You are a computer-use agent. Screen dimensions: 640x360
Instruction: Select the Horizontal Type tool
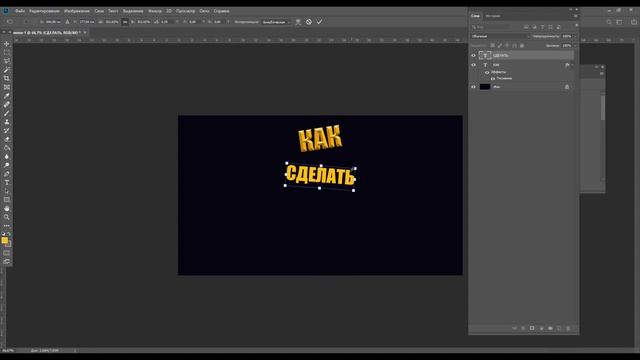point(7,182)
